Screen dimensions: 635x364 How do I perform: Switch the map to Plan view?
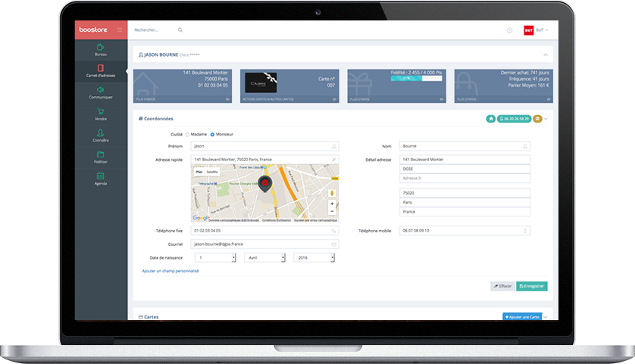pyautogui.click(x=199, y=172)
